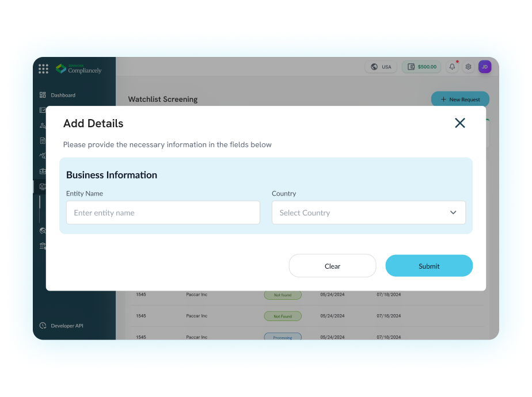Expand the Select Country dropdown
The height and width of the screenshot is (397, 532).
coord(368,213)
